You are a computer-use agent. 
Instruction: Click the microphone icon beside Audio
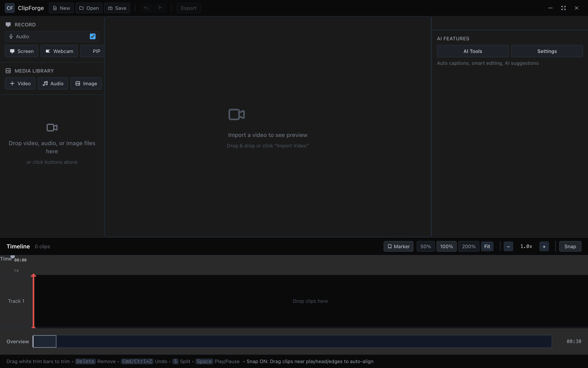(x=11, y=37)
